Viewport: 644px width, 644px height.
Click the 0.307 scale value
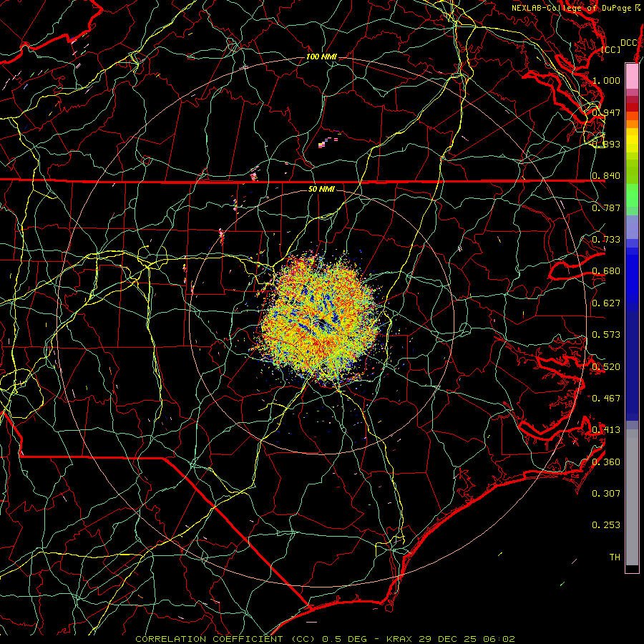[606, 493]
